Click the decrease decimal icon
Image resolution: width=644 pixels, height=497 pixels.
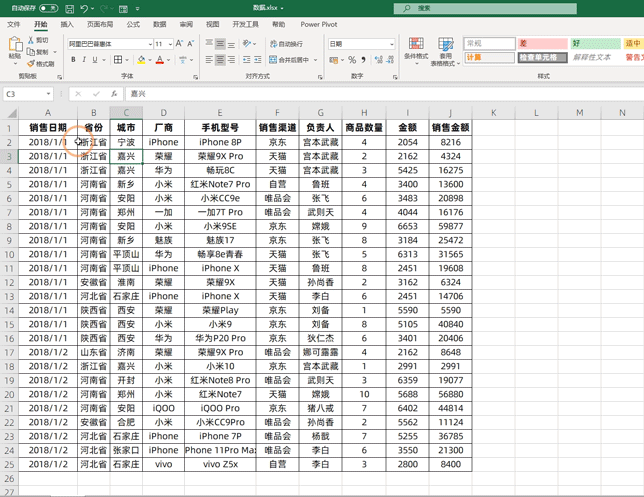391,60
